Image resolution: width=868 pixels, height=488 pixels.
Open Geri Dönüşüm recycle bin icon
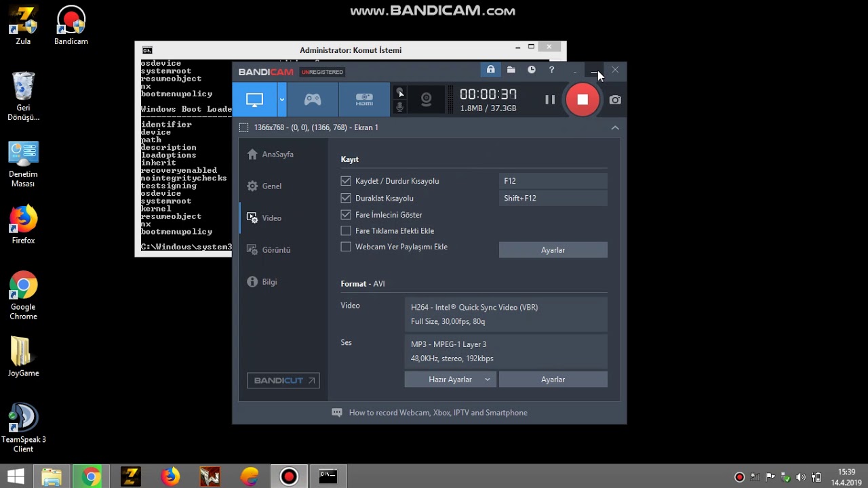coord(23,96)
